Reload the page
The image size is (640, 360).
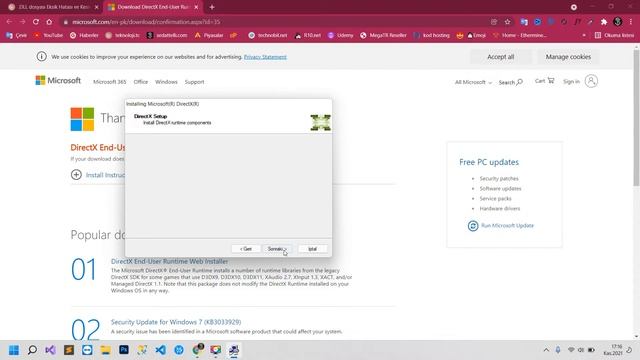[36, 22]
